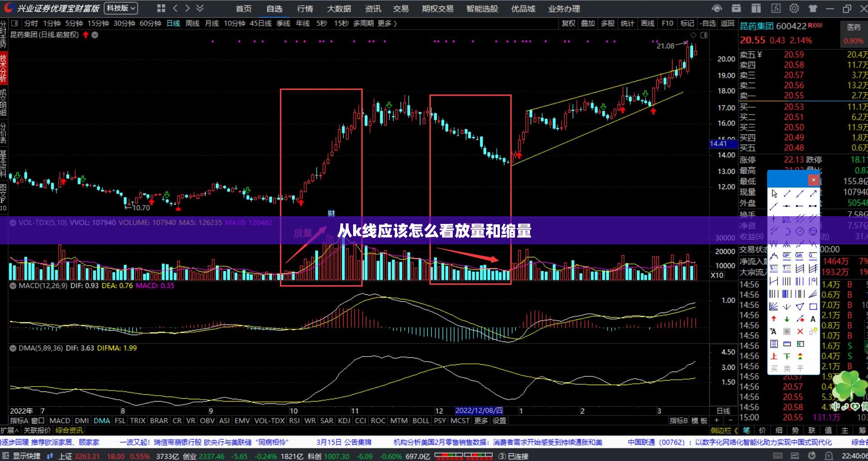Select the fan lines drawing tool
Image resolution: width=868 pixels, height=461 pixels.
click(774, 307)
